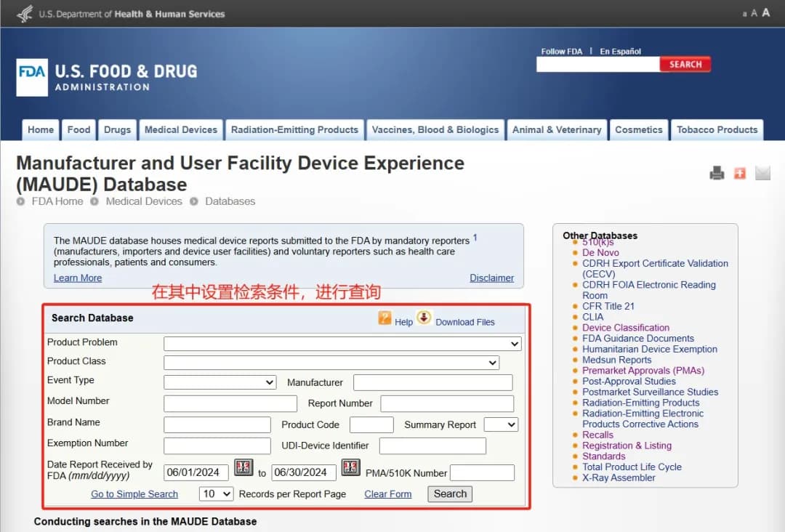Click the Download Files link text
The image size is (785, 532).
click(x=465, y=322)
